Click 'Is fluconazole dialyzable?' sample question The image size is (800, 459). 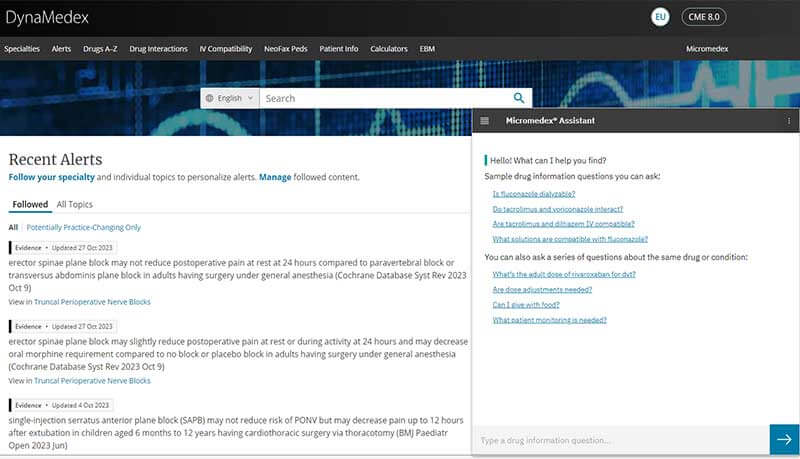point(534,193)
